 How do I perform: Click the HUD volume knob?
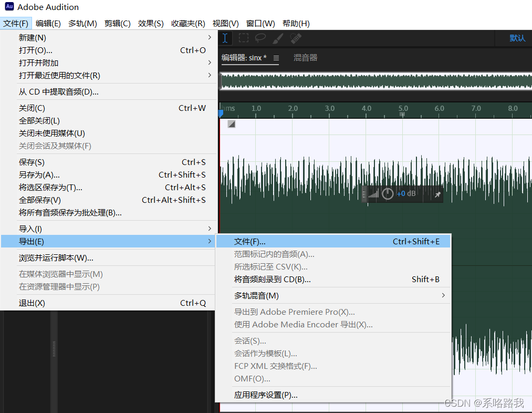point(388,194)
